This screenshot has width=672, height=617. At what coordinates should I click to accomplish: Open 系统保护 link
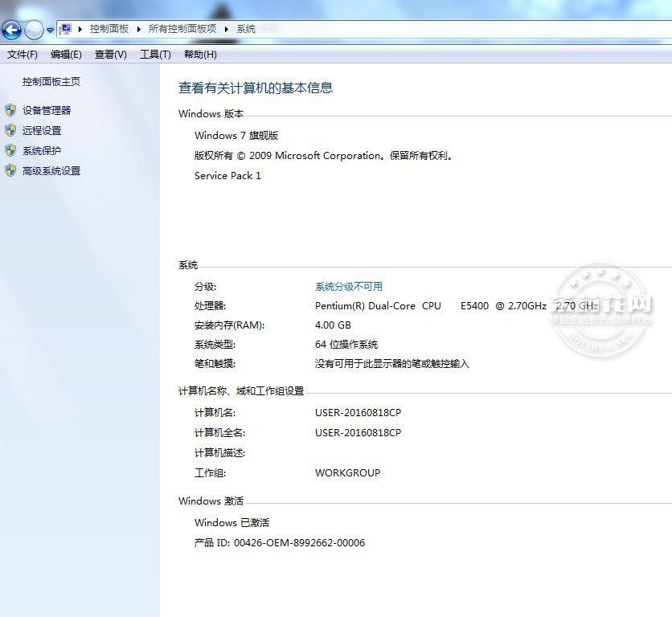coord(42,151)
